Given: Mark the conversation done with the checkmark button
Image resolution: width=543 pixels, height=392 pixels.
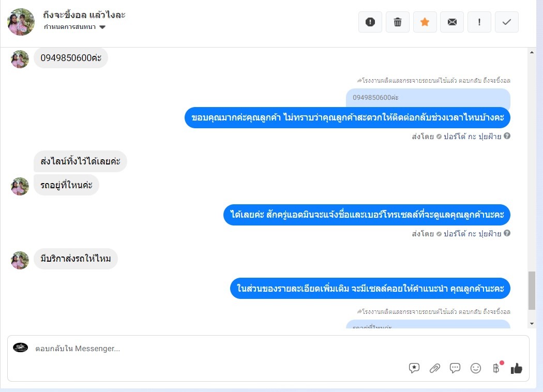Looking at the screenshot, I should click(x=507, y=22).
